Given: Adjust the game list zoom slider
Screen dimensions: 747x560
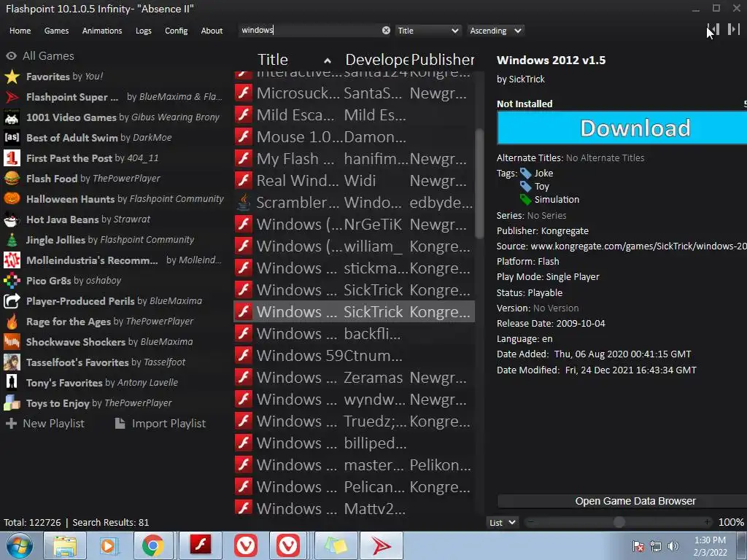Looking at the screenshot, I should tap(619, 522).
